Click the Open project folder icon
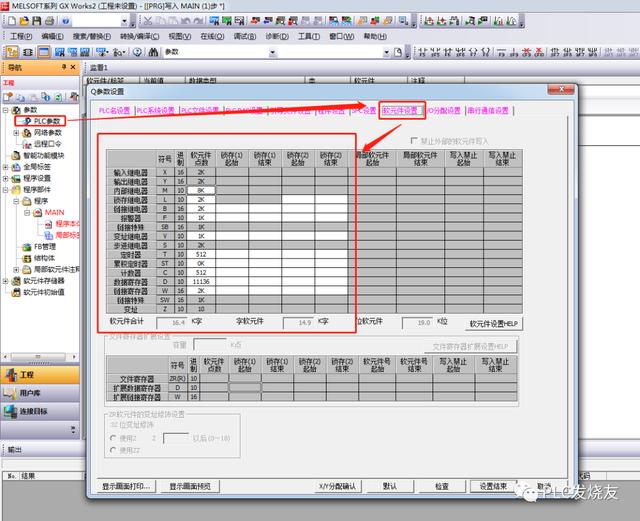Screen dimensions: 640x521 coord(24,21)
